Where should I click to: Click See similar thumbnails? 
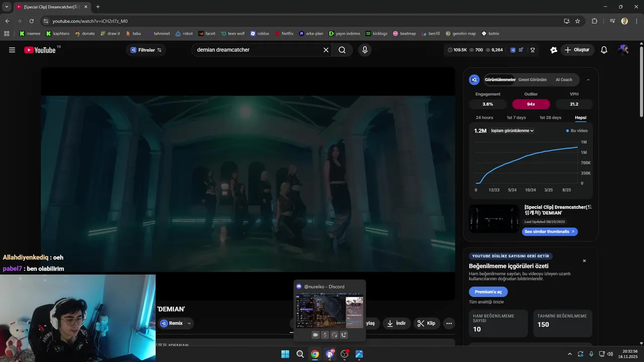tap(549, 232)
